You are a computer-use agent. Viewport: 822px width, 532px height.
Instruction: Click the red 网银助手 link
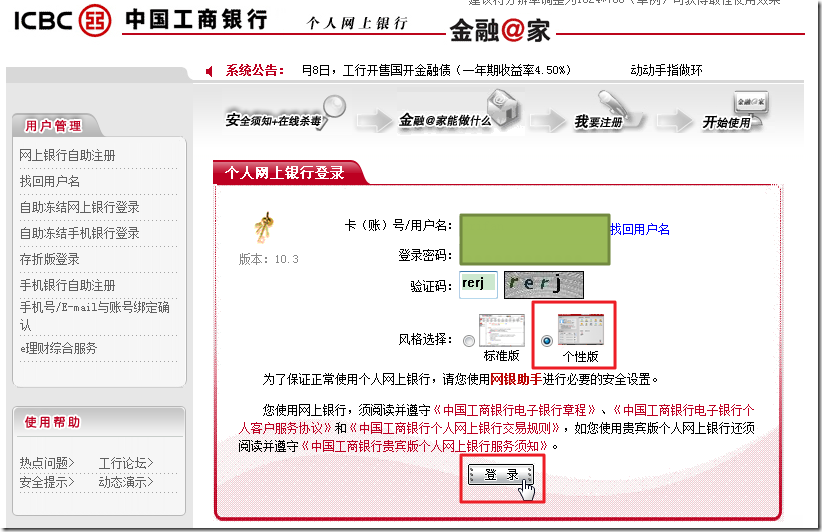516,379
